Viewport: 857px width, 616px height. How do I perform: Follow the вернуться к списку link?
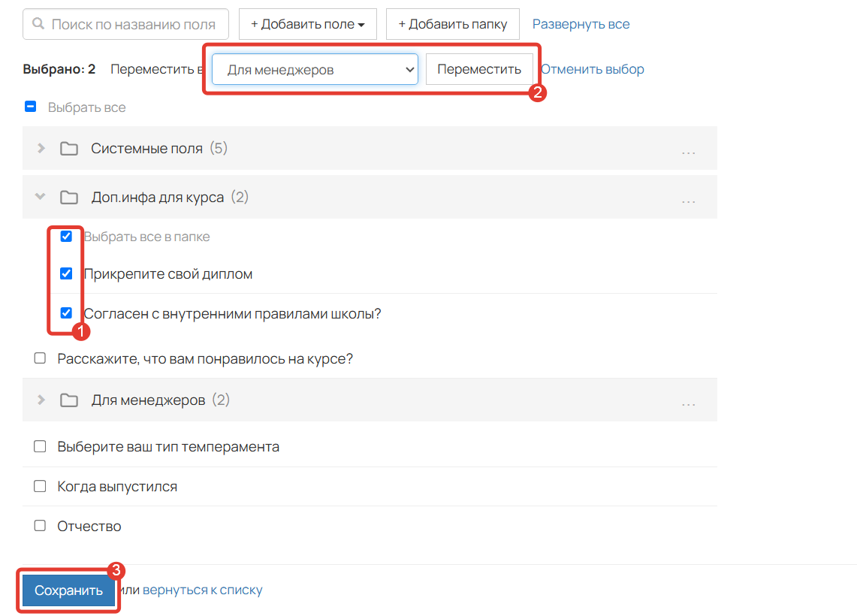pos(202,590)
